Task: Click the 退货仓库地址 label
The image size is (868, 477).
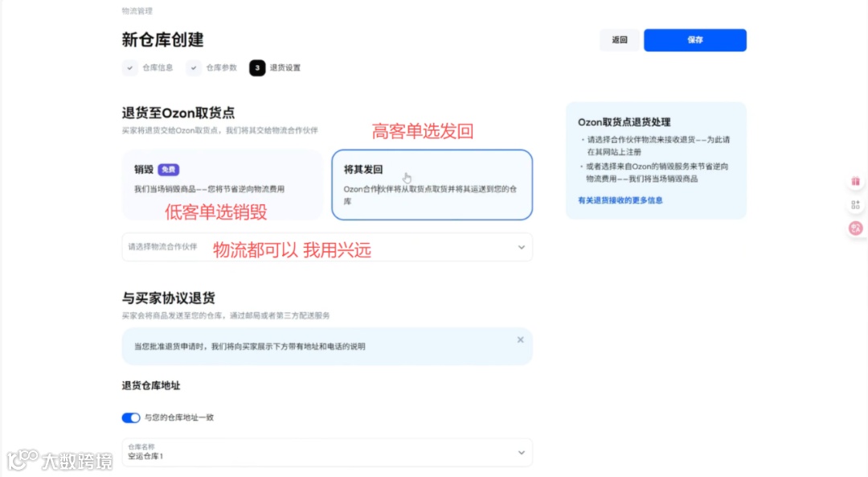Action: pyautogui.click(x=151, y=385)
